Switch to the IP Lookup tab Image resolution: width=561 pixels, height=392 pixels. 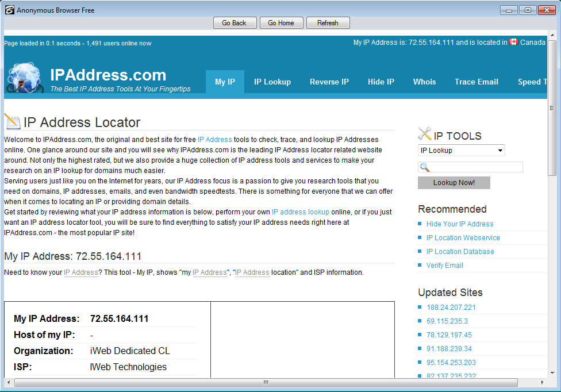click(272, 82)
